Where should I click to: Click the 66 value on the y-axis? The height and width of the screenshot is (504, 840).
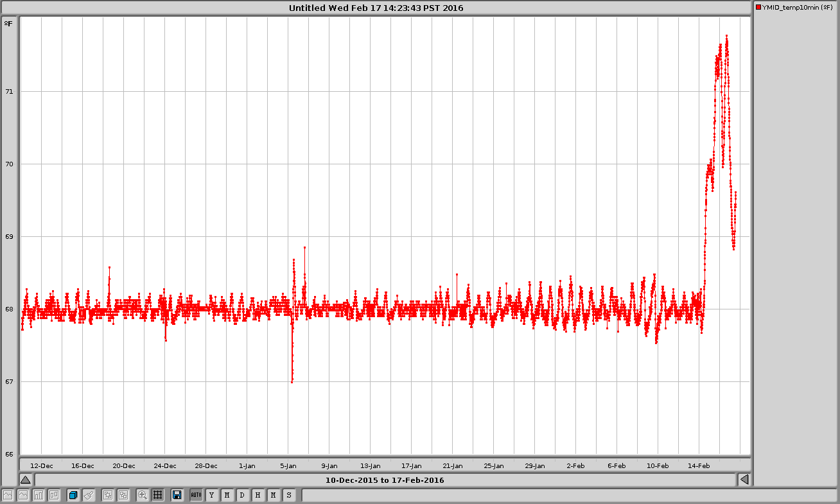point(9,454)
